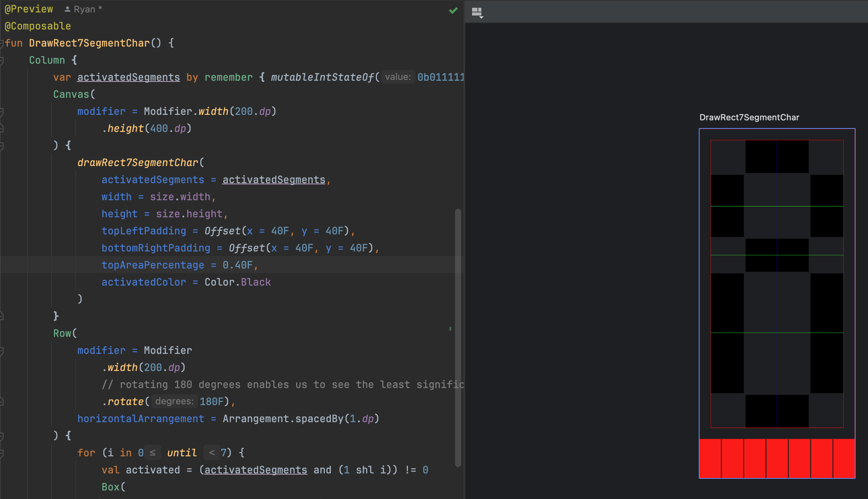
Task: Click the editor vertical scrollbar thumb
Action: click(458, 338)
